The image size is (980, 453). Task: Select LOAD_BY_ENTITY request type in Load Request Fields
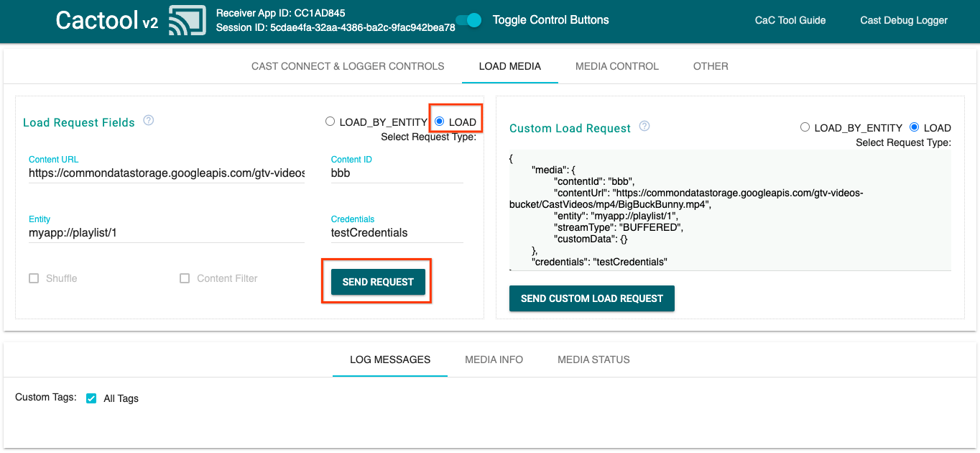click(330, 122)
